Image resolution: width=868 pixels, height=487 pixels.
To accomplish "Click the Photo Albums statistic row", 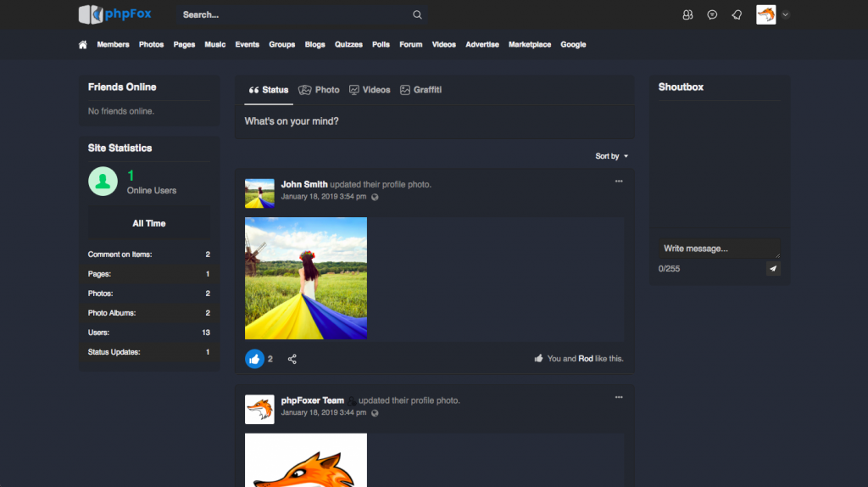I will 149,313.
